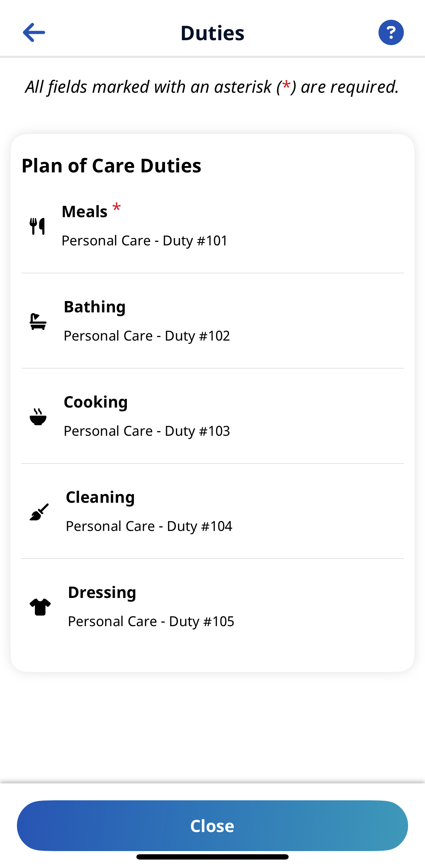Image resolution: width=425 pixels, height=868 pixels.
Task: Click the Cleaning broom icon
Action: click(39, 512)
